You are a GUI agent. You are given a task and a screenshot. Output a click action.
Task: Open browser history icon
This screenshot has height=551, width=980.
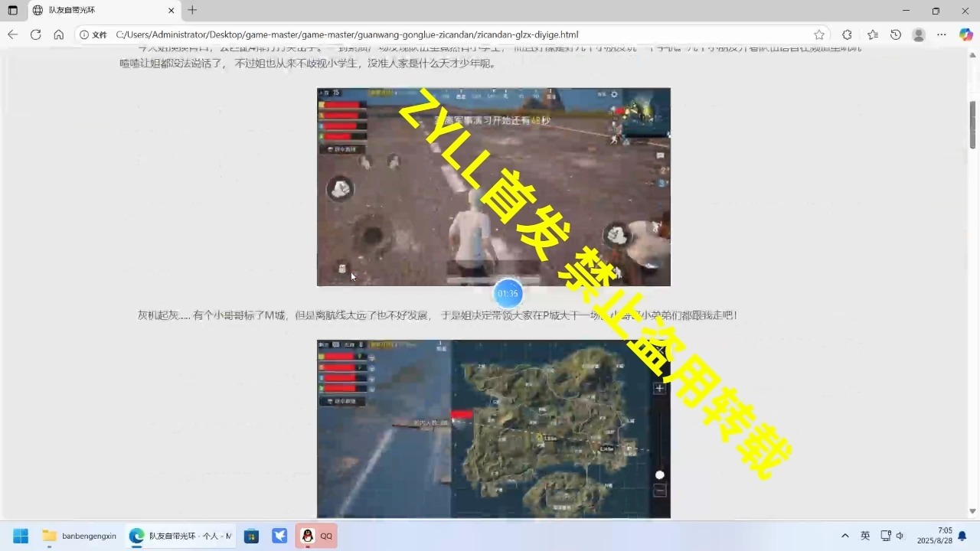pos(896,34)
